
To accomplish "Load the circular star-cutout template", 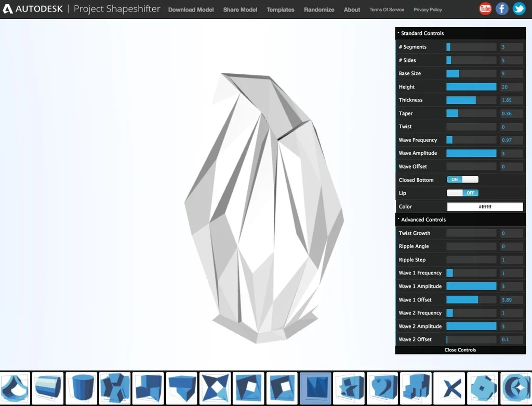I will pyautogui.click(x=516, y=388).
